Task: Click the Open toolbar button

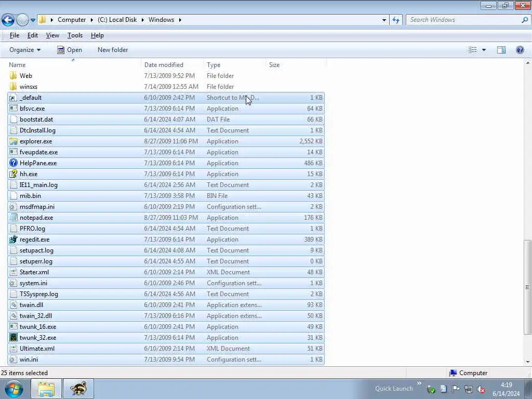Action: click(x=70, y=50)
